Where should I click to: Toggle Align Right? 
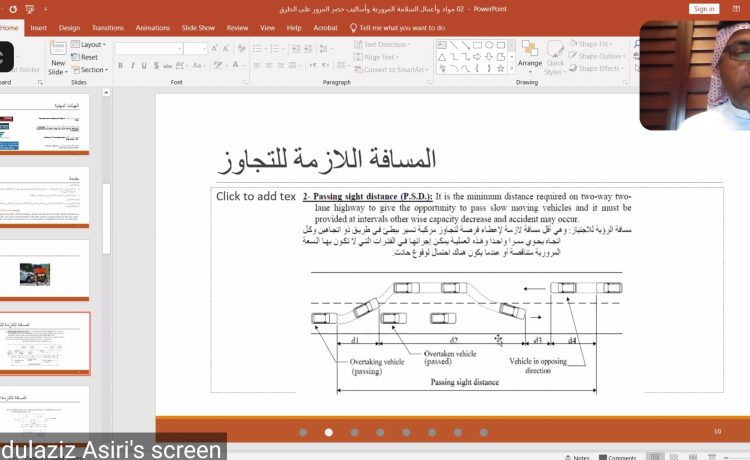[281, 66]
